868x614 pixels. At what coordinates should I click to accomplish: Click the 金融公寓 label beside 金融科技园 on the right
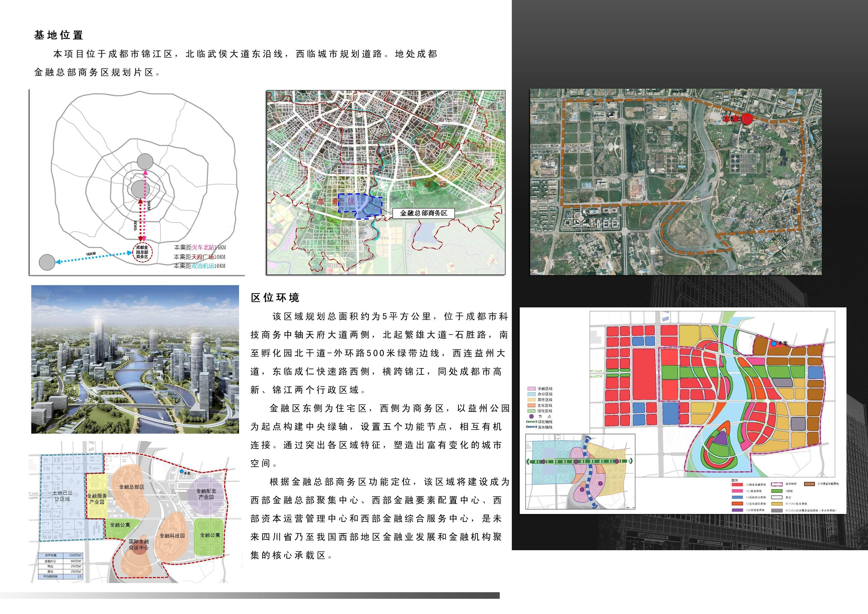[210, 535]
